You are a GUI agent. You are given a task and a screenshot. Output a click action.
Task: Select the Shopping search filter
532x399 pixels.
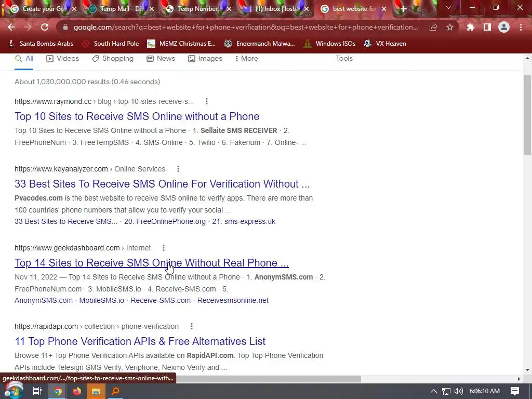click(113, 59)
